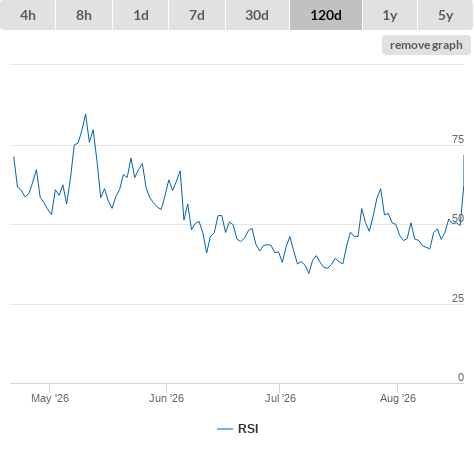Click the Jun '26 axis label
474x455 pixels.
(166, 398)
